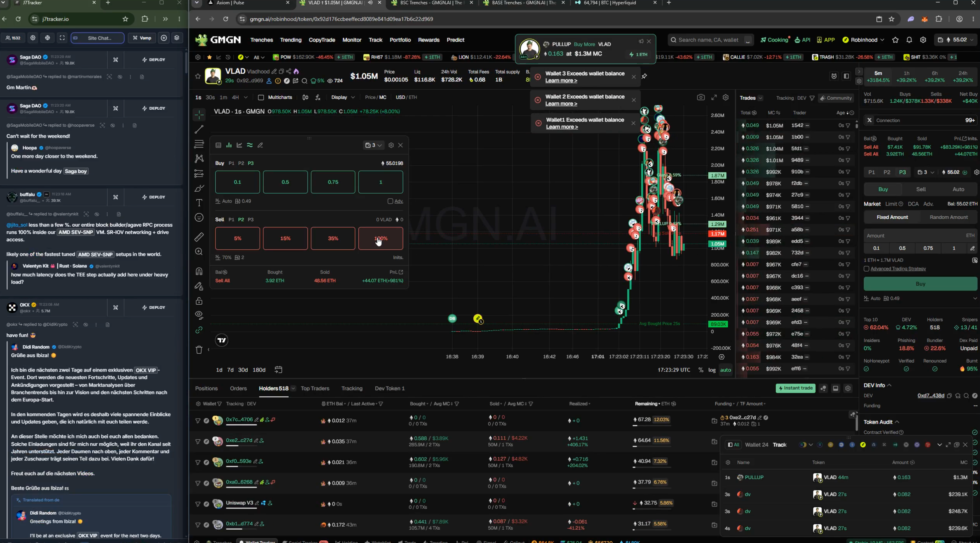Open the emoji sticker drawing tool

[199, 217]
